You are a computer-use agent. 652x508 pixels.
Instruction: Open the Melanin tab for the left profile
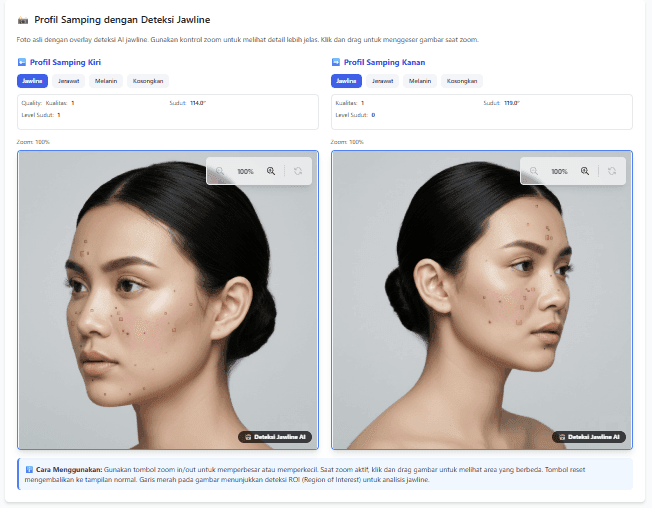coord(106,81)
